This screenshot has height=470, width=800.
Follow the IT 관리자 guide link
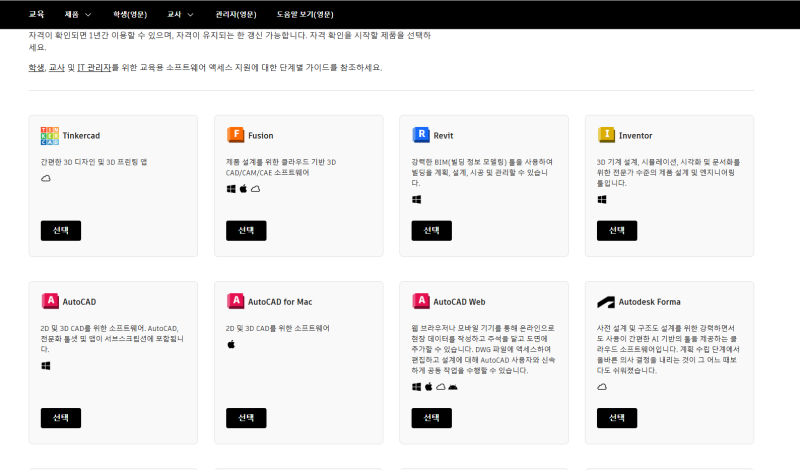[x=94, y=67]
